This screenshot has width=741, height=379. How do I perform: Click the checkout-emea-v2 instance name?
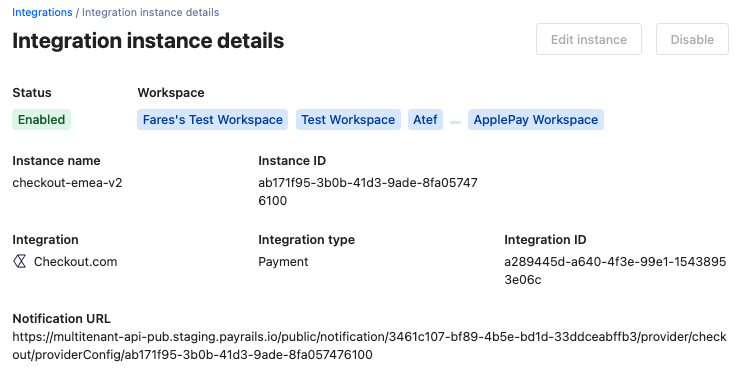click(x=68, y=182)
